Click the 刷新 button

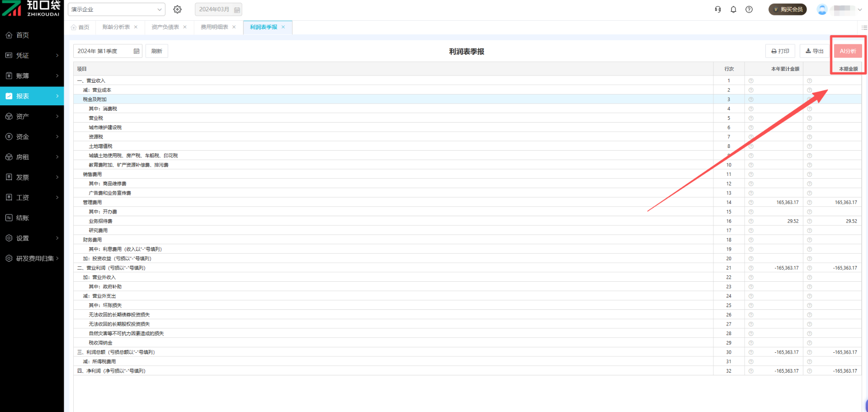tap(156, 51)
